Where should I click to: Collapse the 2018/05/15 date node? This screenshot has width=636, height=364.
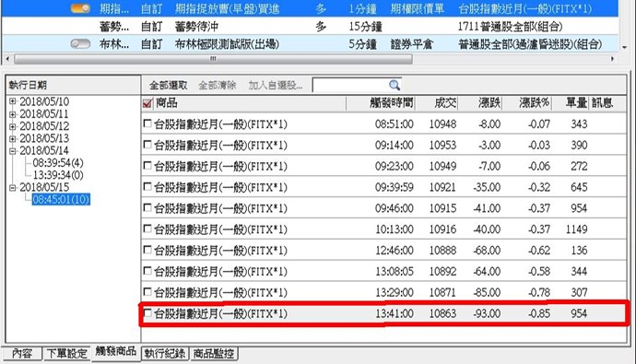[x=13, y=187]
